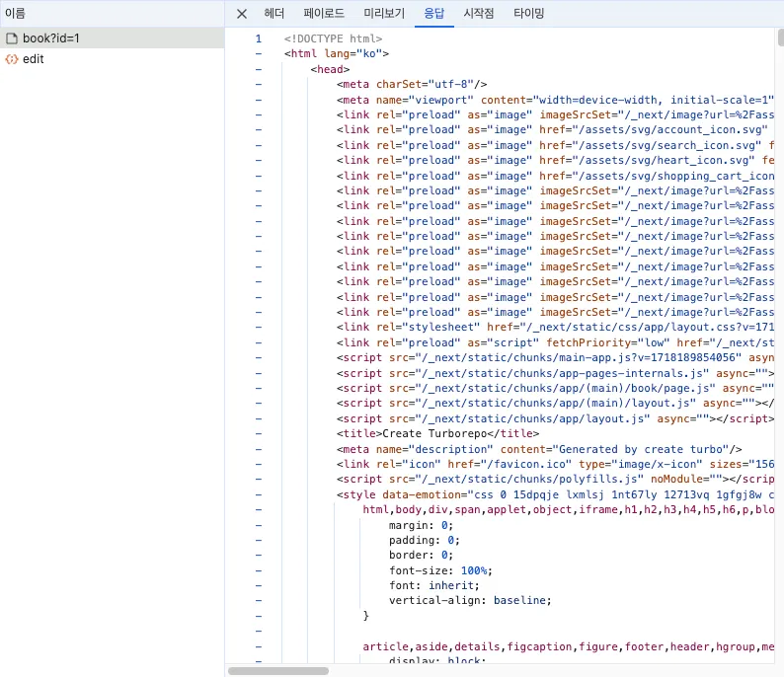784x677 pixels.
Task: Select the 응답 tab
Action: pyautogui.click(x=434, y=14)
